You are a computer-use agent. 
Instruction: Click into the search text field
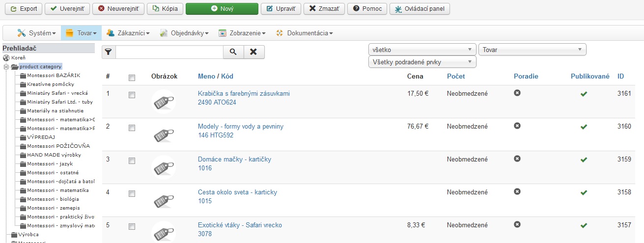pyautogui.click(x=169, y=52)
